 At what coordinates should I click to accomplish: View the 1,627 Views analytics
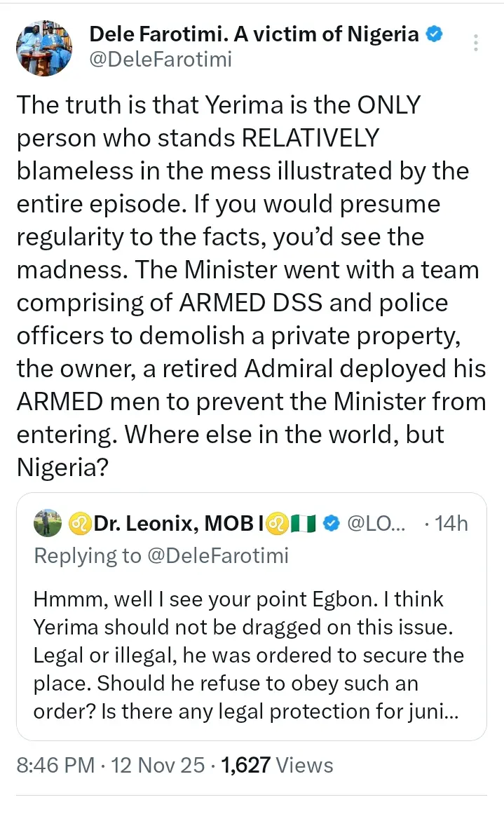[x=277, y=766]
